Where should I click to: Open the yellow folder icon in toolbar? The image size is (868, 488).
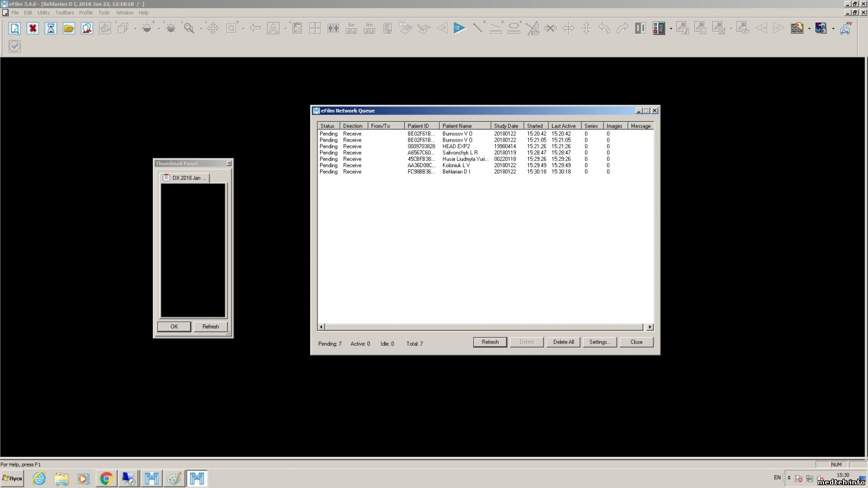69,28
